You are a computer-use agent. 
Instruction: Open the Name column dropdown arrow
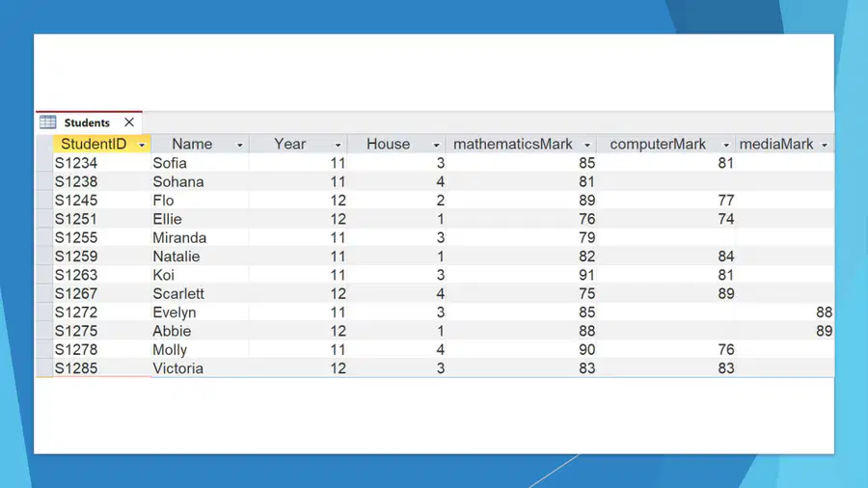(240, 145)
